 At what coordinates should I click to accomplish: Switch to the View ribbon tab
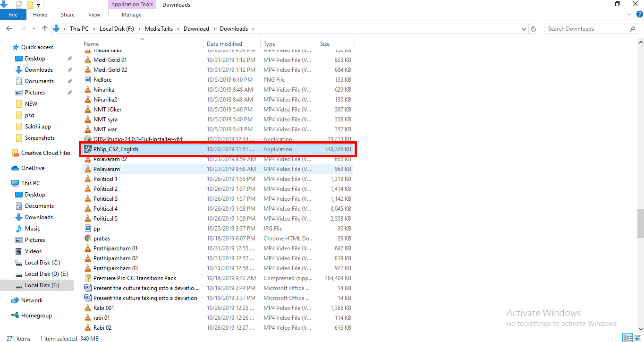click(93, 15)
